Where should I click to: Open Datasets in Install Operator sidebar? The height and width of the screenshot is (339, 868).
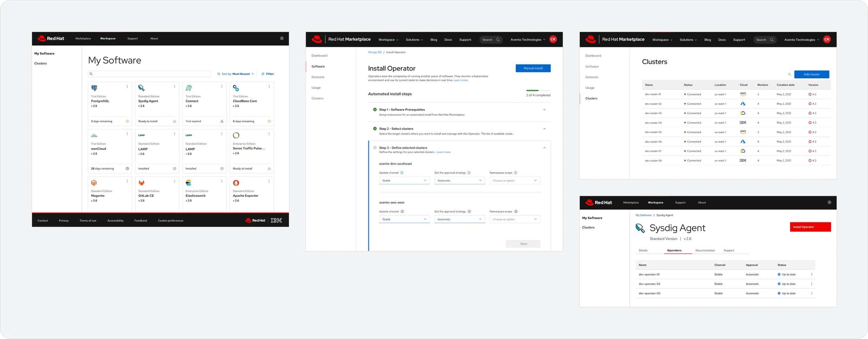coord(318,77)
